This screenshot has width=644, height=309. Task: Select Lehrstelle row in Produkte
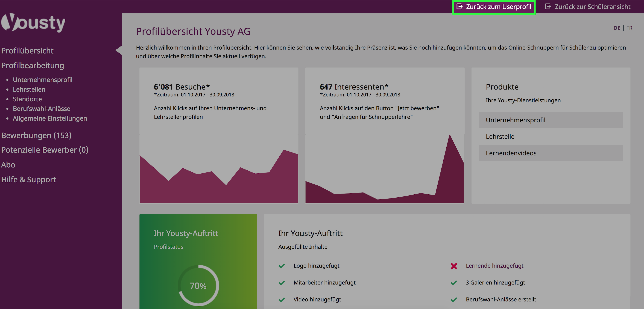(551, 136)
